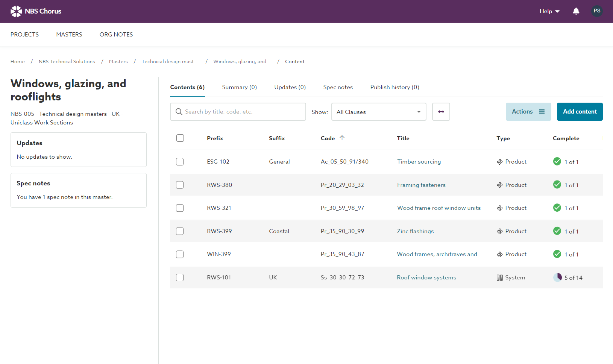Viewport: 613px width, 364px height.
Task: Click progress pie icon for Roof window systems
Action: point(557,277)
